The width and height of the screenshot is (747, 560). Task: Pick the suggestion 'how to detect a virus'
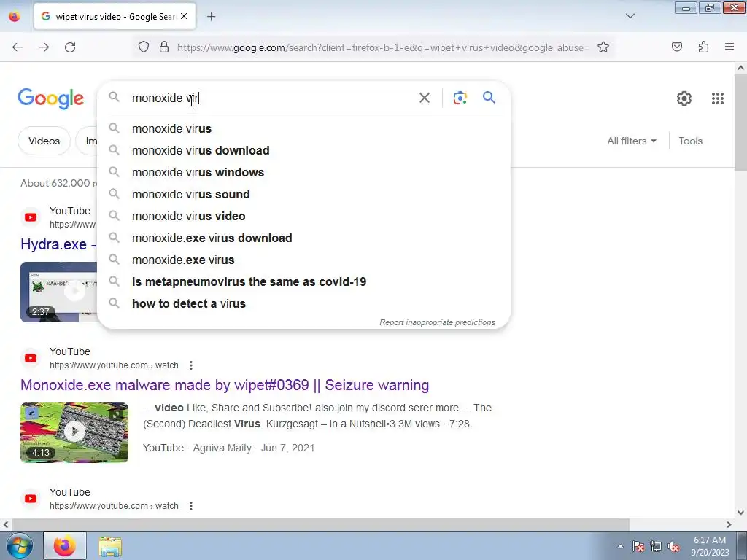click(303, 304)
